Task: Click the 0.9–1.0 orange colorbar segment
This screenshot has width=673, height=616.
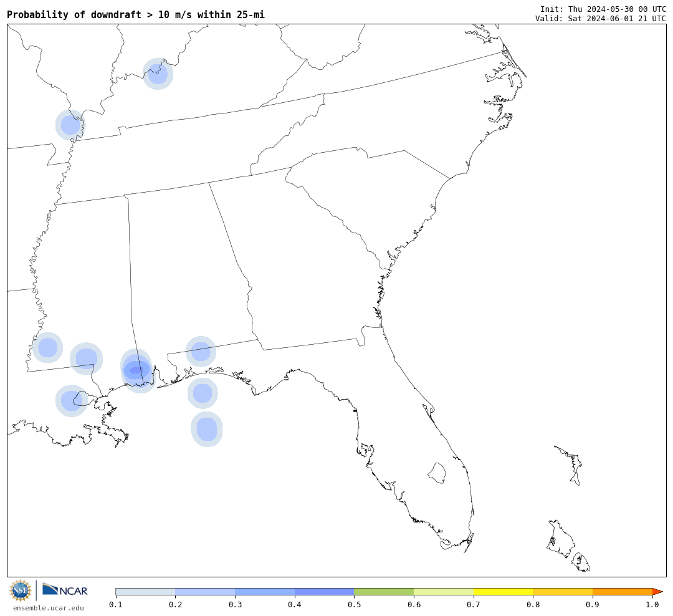Action: coord(623,592)
